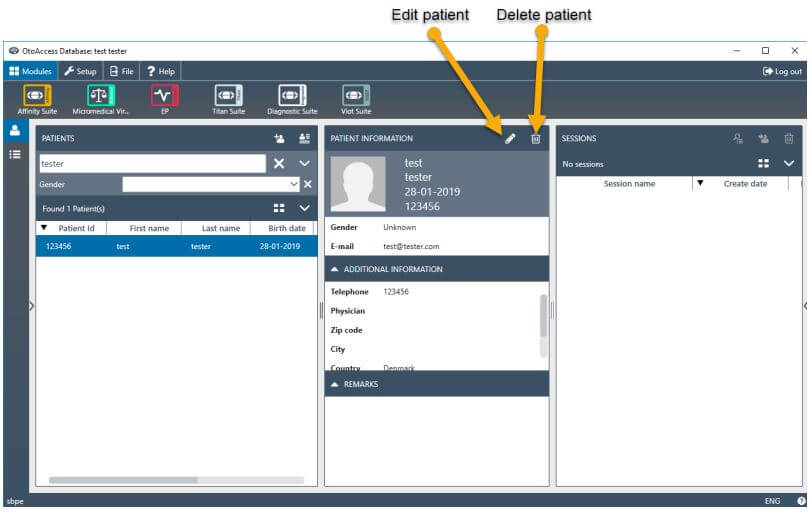Clear the tester search text
Image resolution: width=812 pixels, height=512 pixels.
[279, 164]
